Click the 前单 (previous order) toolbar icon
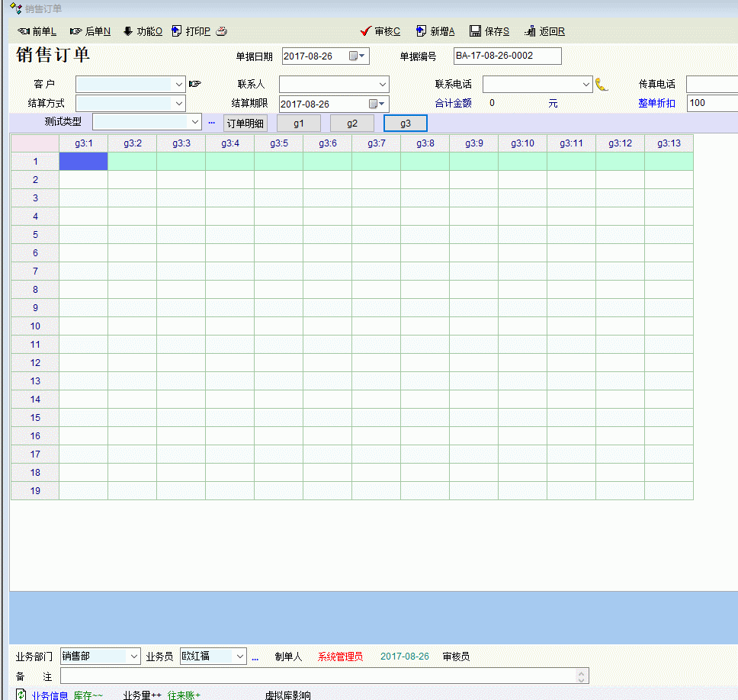This screenshot has height=700, width=738. click(24, 31)
